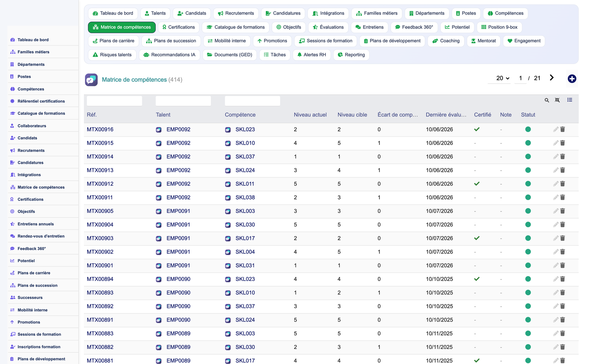Open the Certifications tab in top navigation
This screenshot has width=589, height=364.
[x=178, y=27]
